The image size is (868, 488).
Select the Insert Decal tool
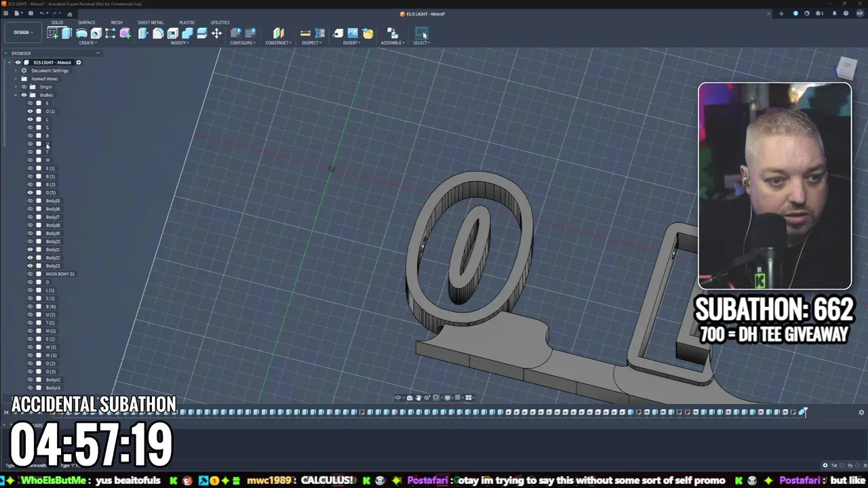pos(368,33)
